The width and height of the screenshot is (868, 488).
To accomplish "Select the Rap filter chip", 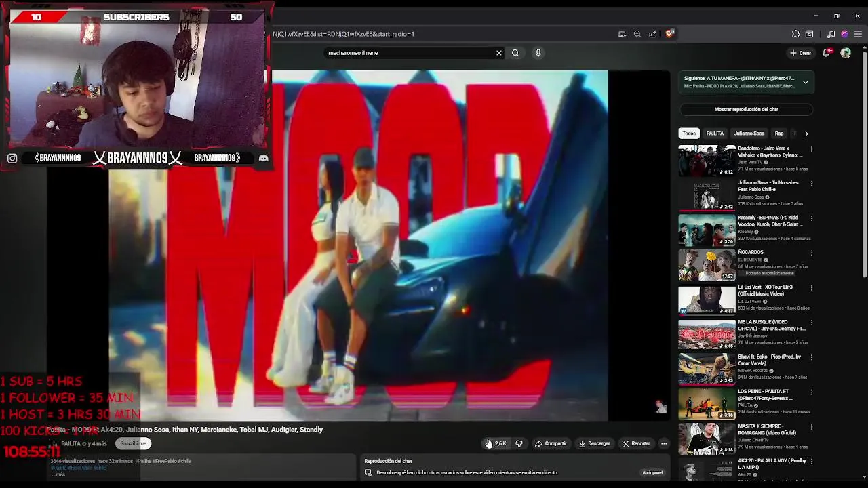I will (x=779, y=134).
